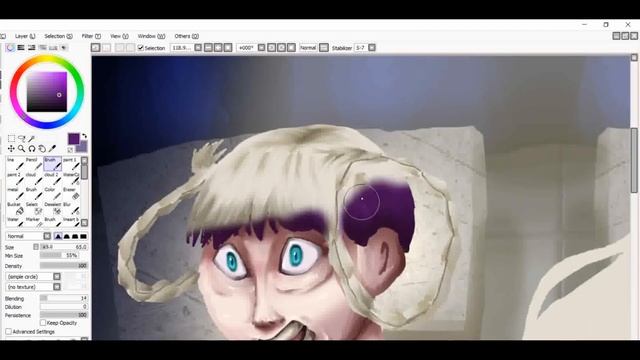Click the brush Density slider
Image resolution: width=640 pixels, height=360 pixels.
point(64,266)
